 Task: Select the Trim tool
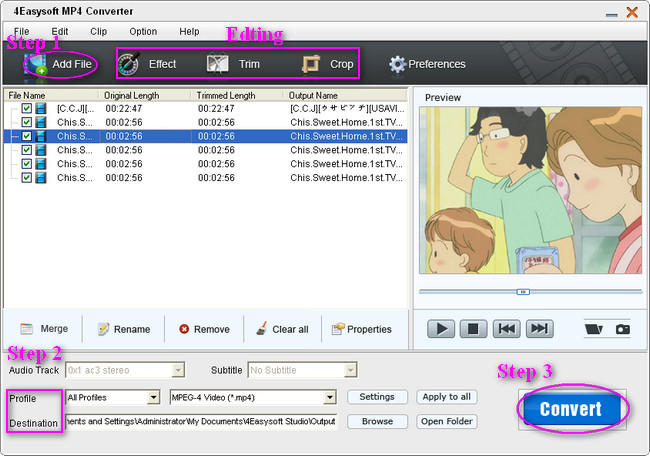[x=233, y=64]
